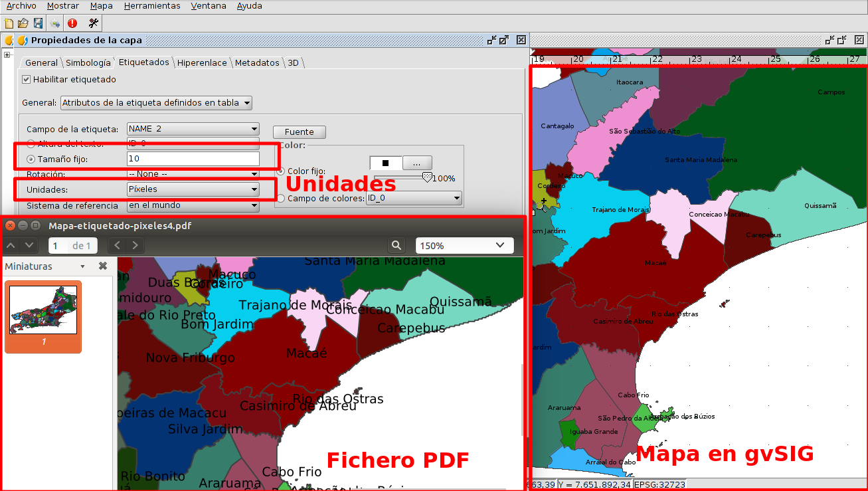This screenshot has height=491, width=868.
Task: Open the Unidades Píxeles dropdown
Action: tap(193, 189)
